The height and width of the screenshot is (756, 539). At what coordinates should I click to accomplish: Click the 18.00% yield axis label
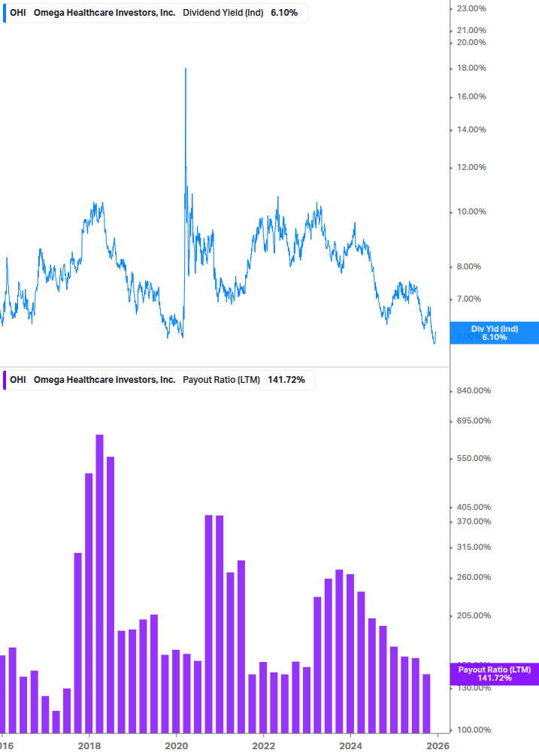point(471,68)
